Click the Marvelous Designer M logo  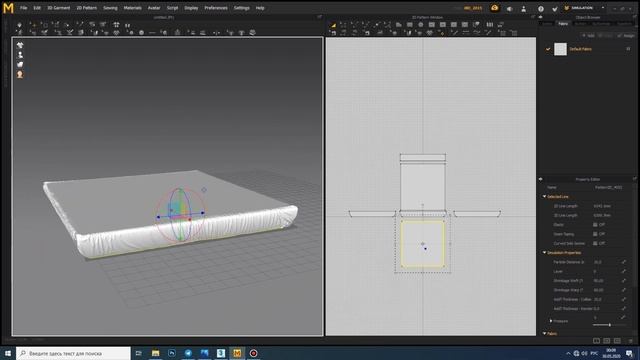tap(8, 8)
